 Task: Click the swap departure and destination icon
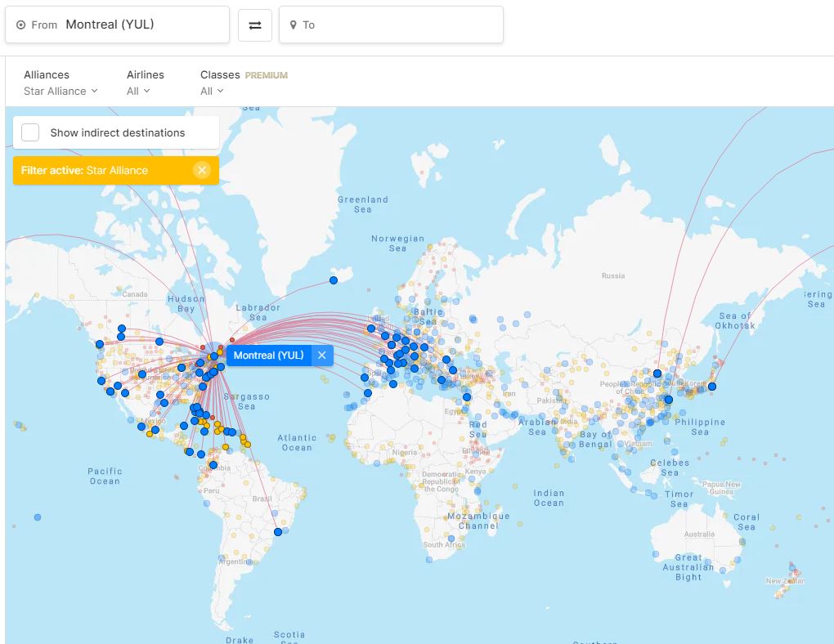click(x=254, y=25)
